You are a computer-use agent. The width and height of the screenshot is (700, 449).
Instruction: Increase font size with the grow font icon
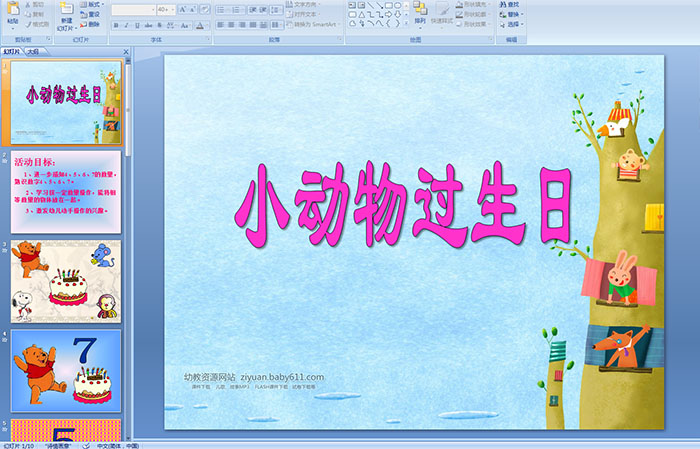(183, 9)
